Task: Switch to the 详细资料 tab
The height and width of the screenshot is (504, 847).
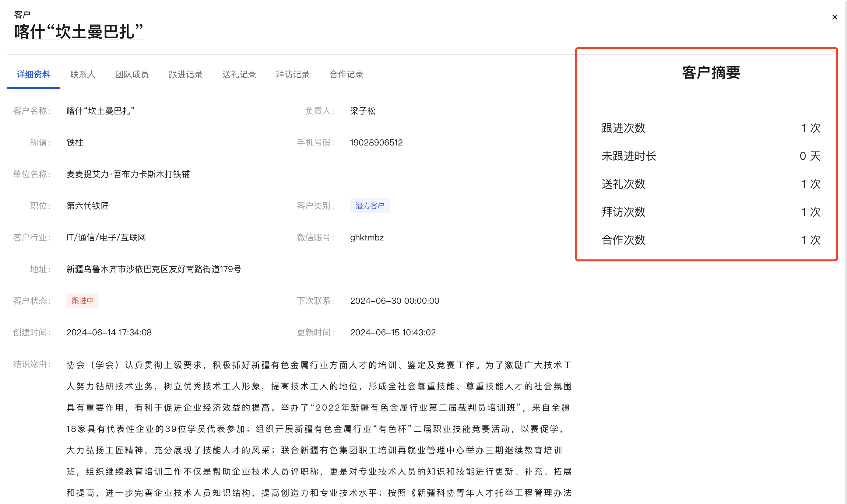Action: pyautogui.click(x=33, y=74)
